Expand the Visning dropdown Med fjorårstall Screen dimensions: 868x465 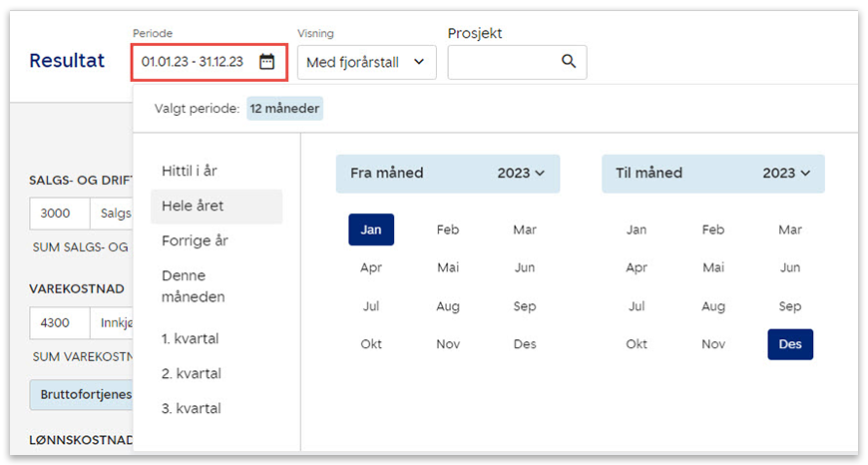click(366, 62)
